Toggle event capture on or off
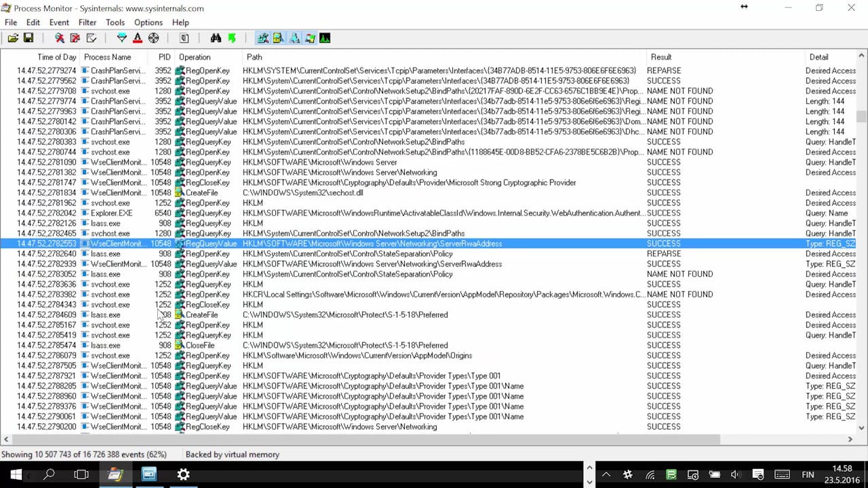The image size is (868, 488). point(59,38)
